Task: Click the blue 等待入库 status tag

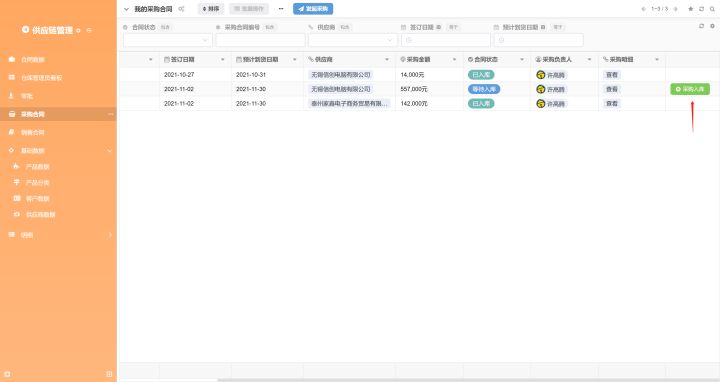Action: 484,89
